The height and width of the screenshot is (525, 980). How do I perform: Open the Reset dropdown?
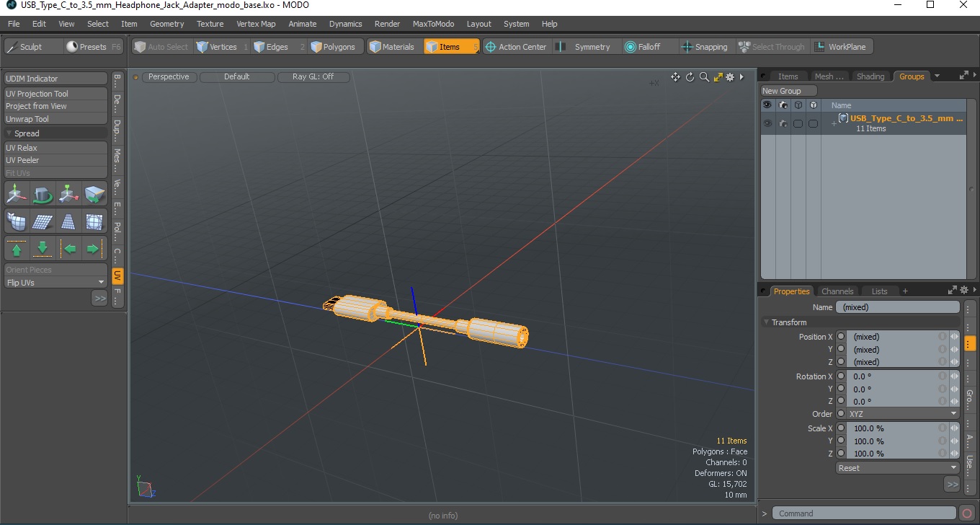(x=897, y=468)
